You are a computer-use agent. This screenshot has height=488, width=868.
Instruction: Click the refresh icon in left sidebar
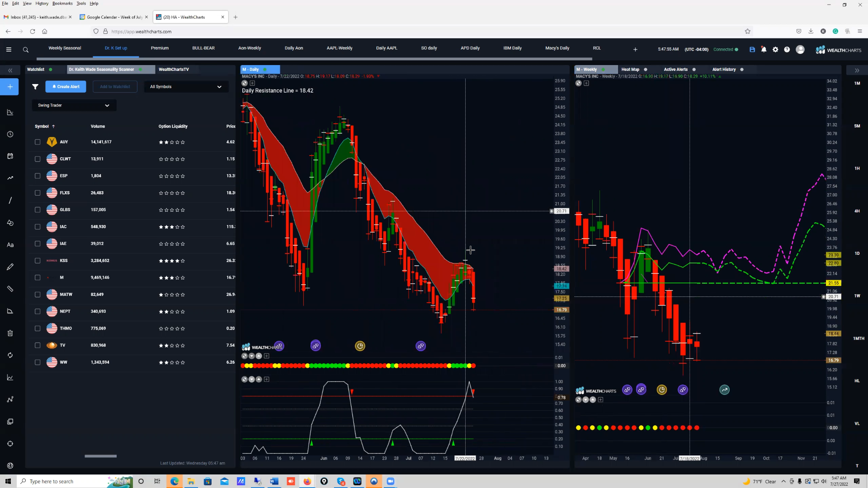(10, 356)
